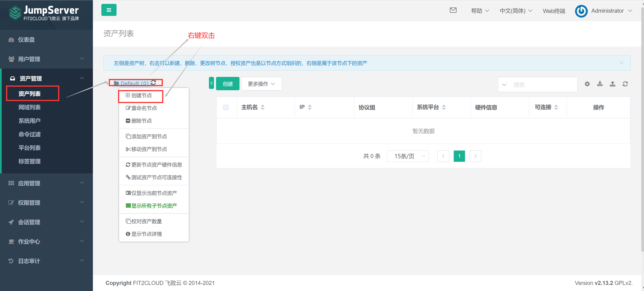
Task: Click the green 创建 button
Action: 228,84
